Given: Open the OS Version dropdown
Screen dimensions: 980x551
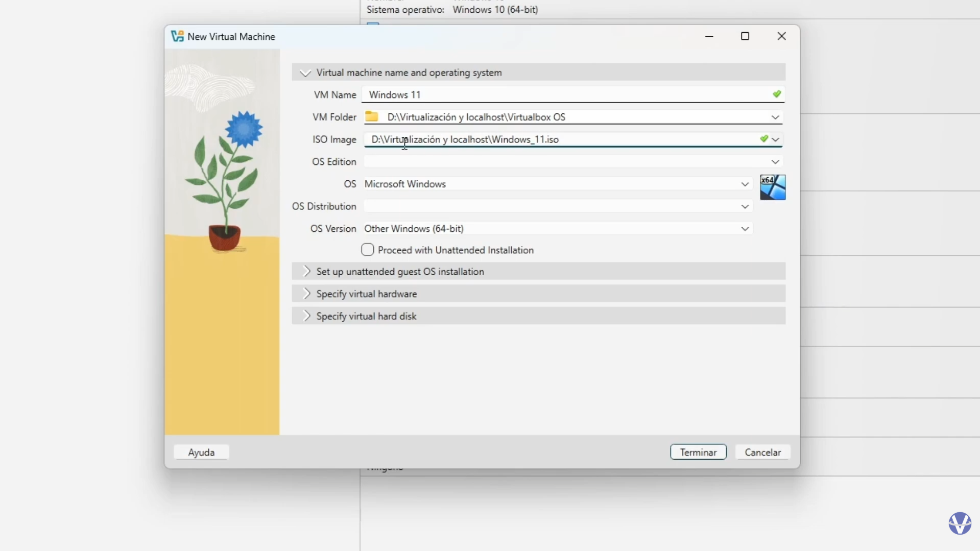Looking at the screenshot, I should (x=745, y=229).
